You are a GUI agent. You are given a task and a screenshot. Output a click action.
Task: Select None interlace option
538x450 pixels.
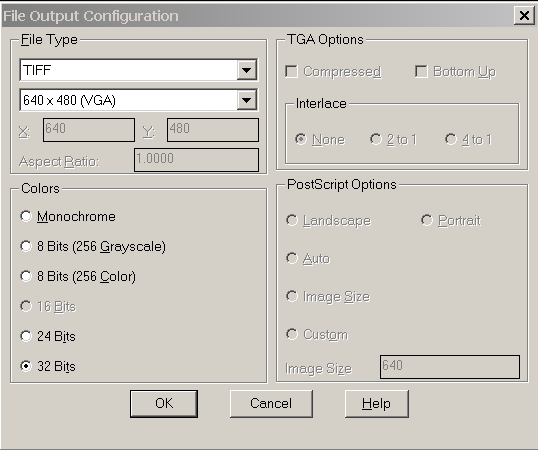point(301,139)
